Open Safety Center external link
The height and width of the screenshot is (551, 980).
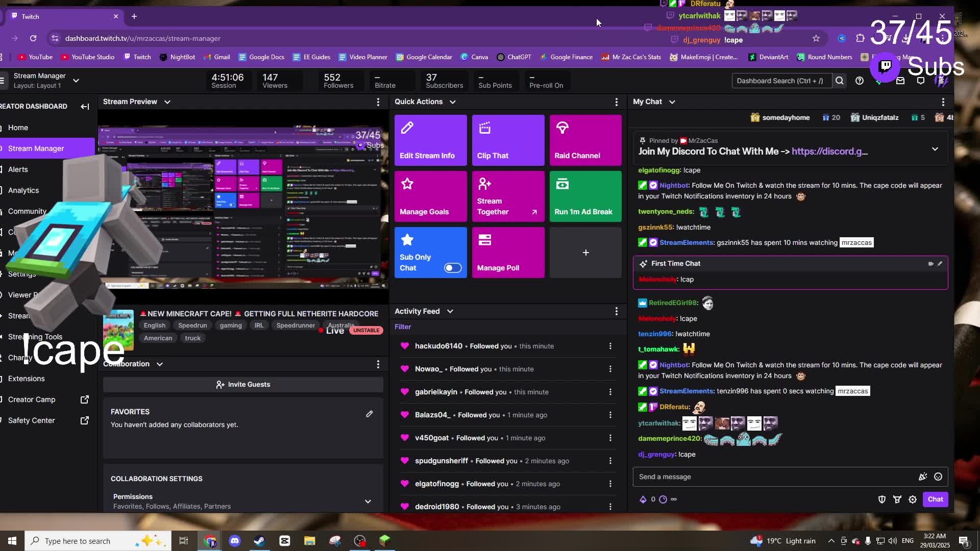coord(47,420)
